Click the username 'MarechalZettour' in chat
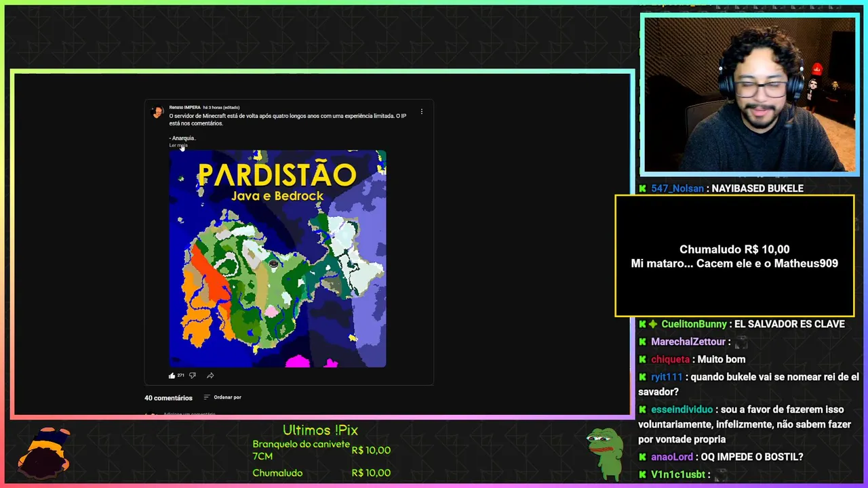 tap(688, 342)
